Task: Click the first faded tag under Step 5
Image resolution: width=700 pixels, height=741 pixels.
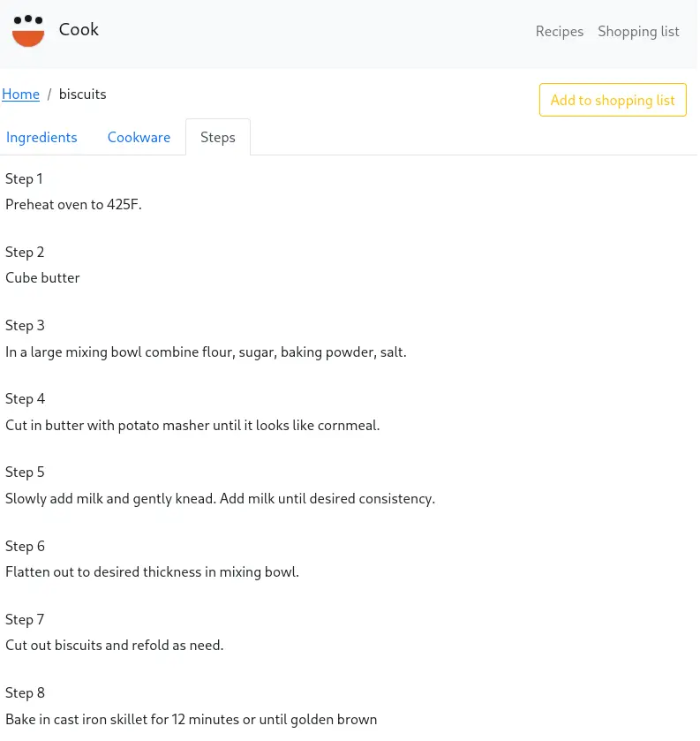Action: (x=55, y=515)
